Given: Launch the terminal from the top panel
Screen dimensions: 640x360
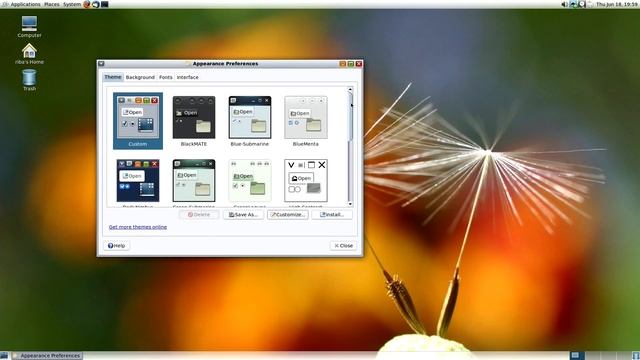Looking at the screenshot, I should click(x=105, y=4).
